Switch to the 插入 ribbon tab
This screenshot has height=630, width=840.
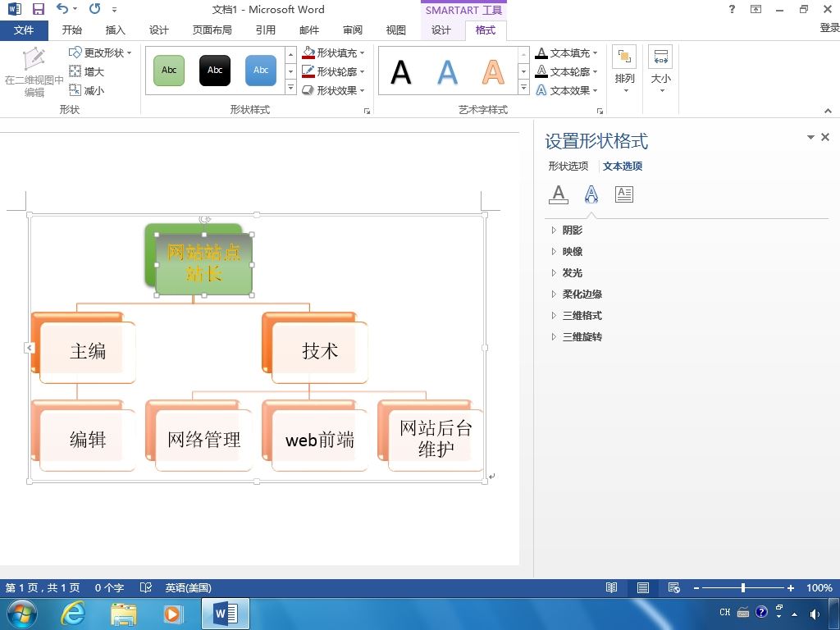coord(115,30)
